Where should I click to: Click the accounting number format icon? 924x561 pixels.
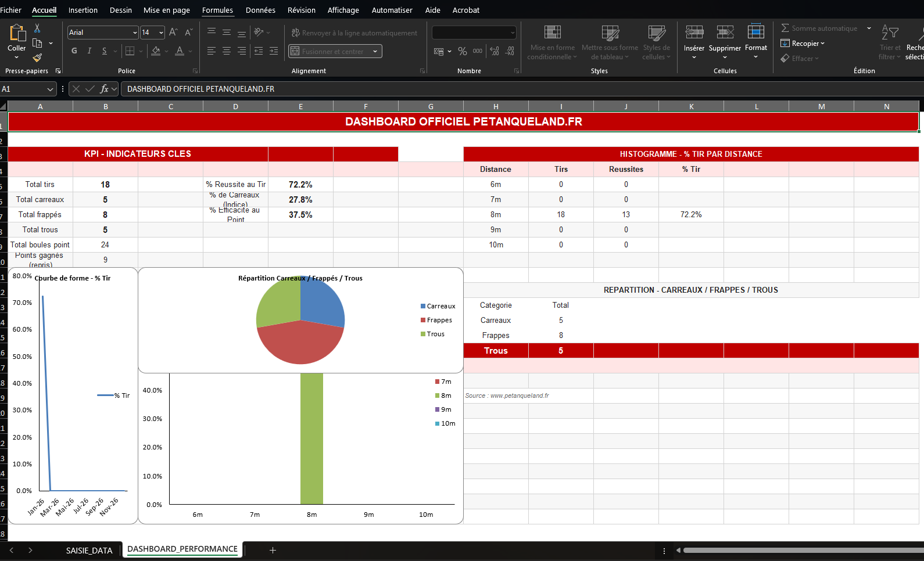[x=439, y=51]
